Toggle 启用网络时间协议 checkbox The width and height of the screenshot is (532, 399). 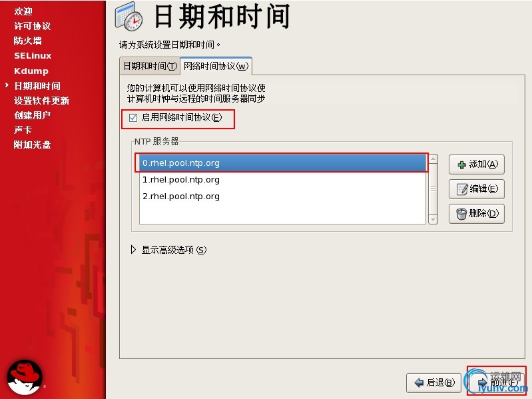pos(133,118)
